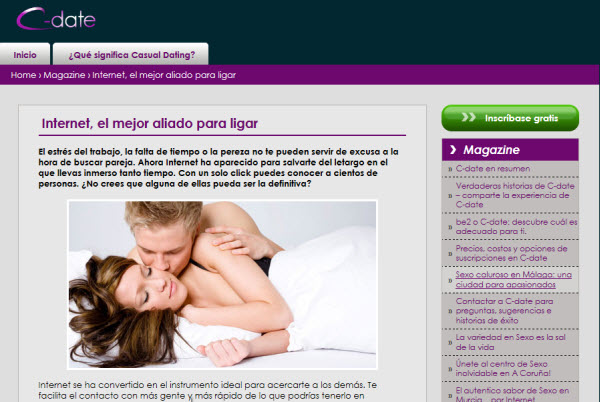Click the C-date logo

56,19
